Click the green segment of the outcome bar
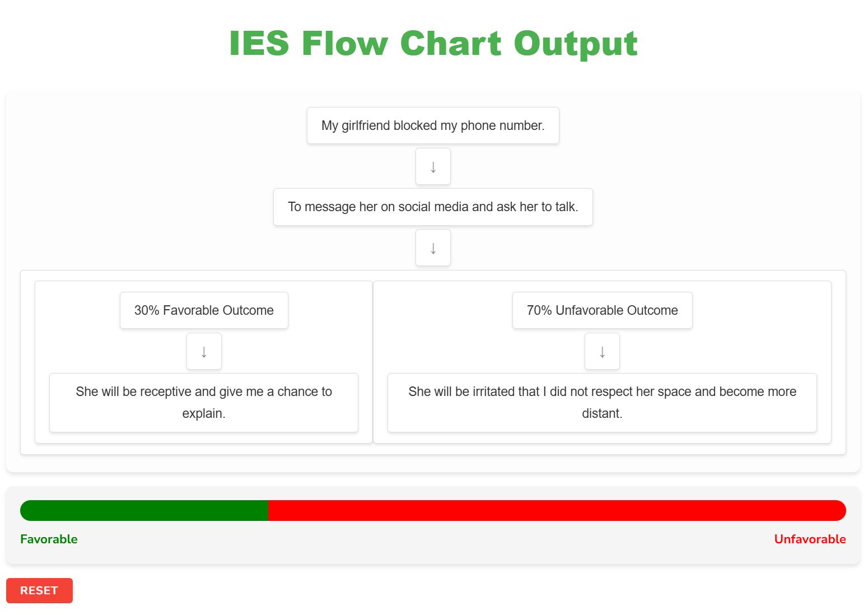This screenshot has width=868, height=615. (144, 510)
